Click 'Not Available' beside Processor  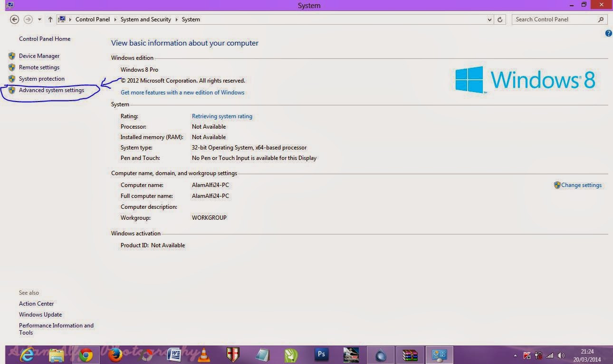(209, 127)
